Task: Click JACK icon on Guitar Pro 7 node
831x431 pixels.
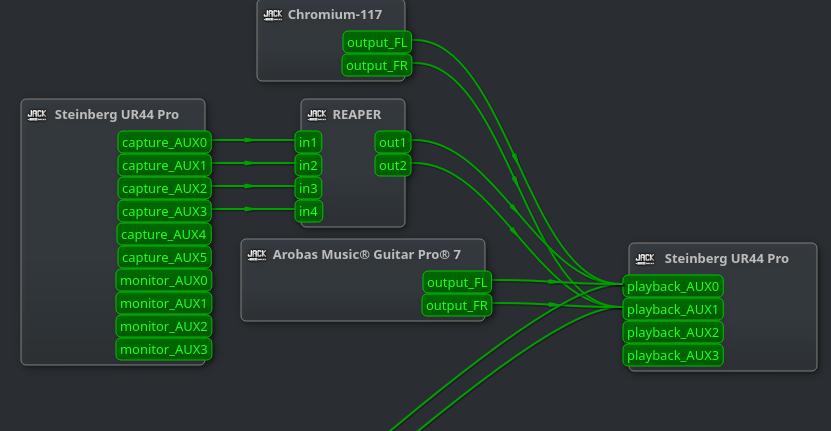Action: point(257,255)
